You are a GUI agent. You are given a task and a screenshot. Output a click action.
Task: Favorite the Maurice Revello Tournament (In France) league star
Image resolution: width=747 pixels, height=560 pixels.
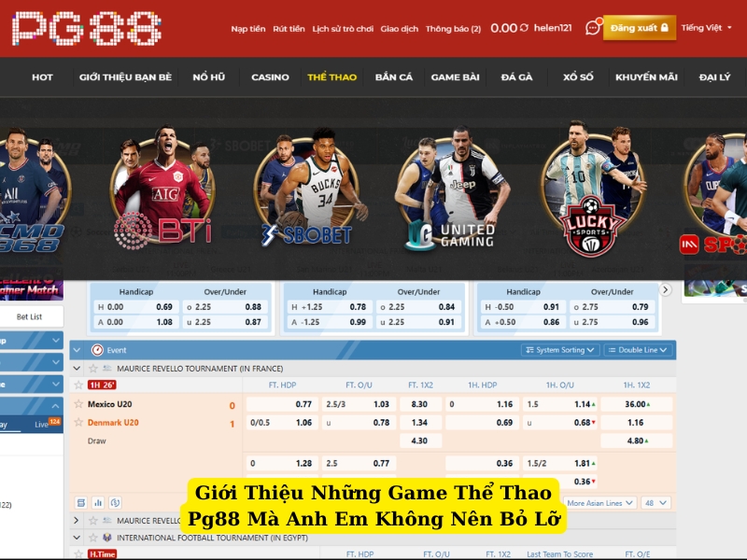[x=93, y=368]
